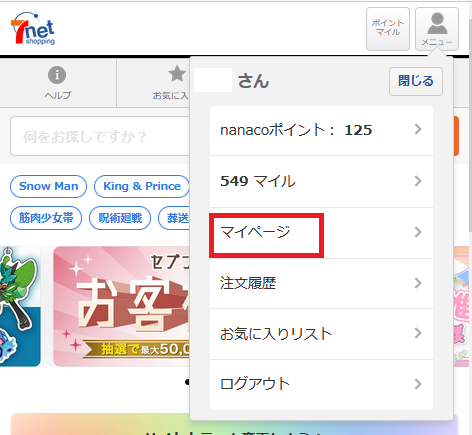Open 注文履歴 from the menu
This screenshot has width=472, height=435.
(x=321, y=283)
